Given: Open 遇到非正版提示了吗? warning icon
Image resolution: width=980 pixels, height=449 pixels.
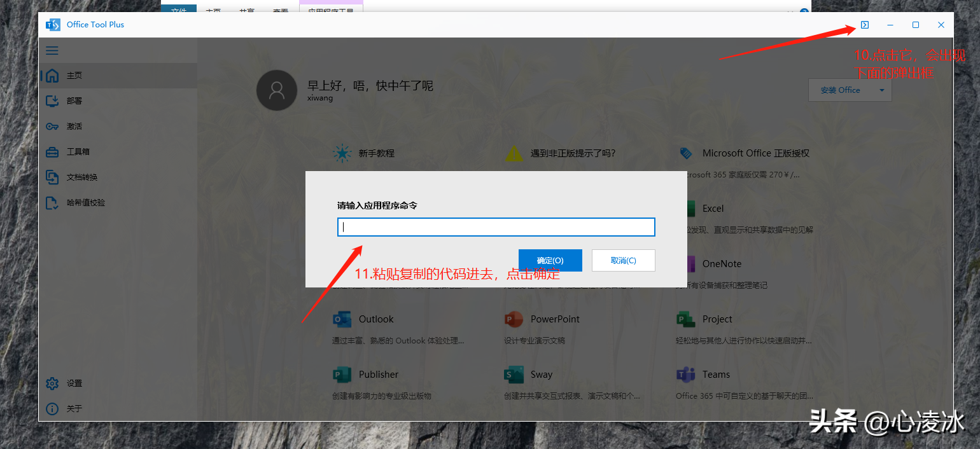Looking at the screenshot, I should point(514,153).
